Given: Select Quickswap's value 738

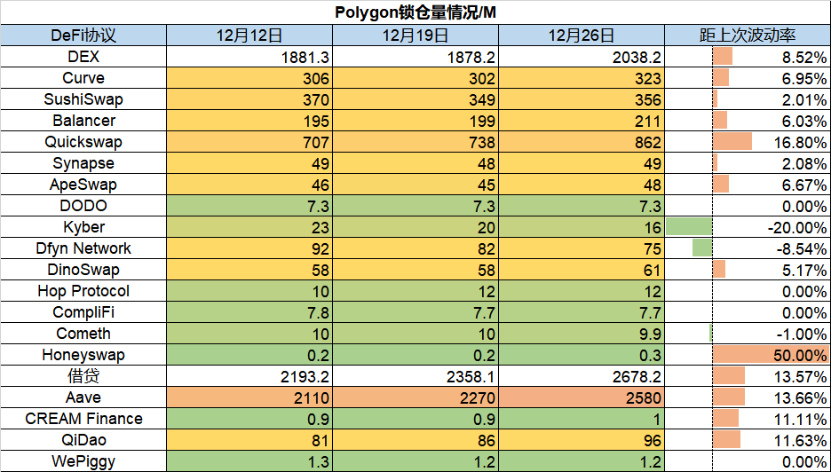Looking at the screenshot, I should pos(415,142).
